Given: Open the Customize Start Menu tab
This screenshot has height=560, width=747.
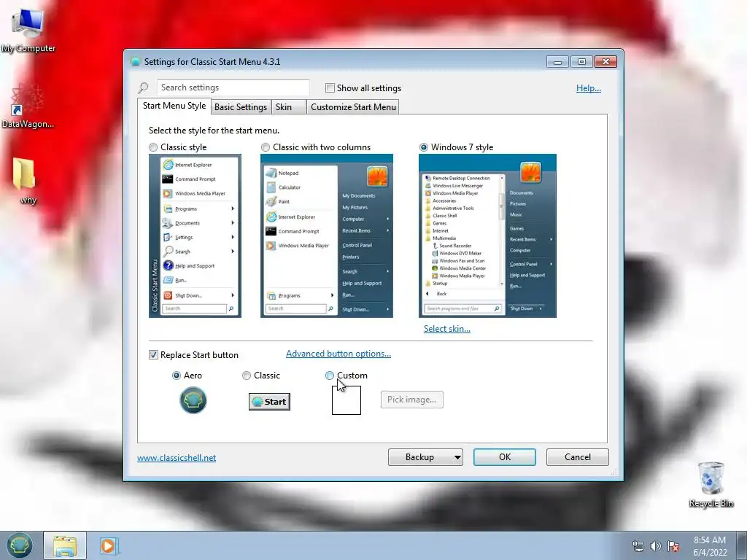Looking at the screenshot, I should pos(353,107).
